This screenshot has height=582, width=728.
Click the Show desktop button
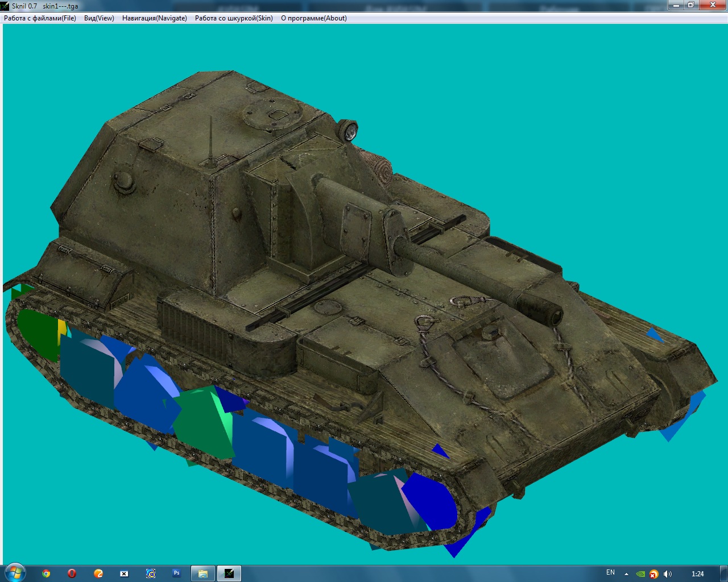pos(723,573)
